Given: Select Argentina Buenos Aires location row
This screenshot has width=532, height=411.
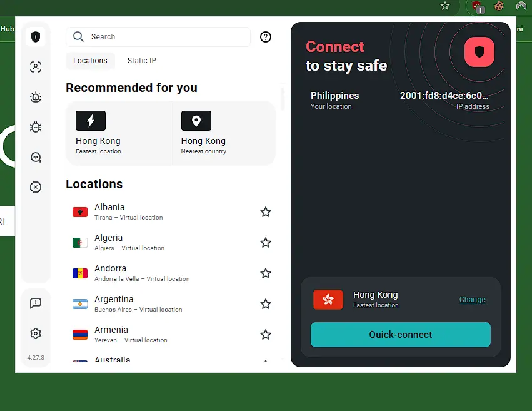Looking at the screenshot, I should pyautogui.click(x=171, y=304).
